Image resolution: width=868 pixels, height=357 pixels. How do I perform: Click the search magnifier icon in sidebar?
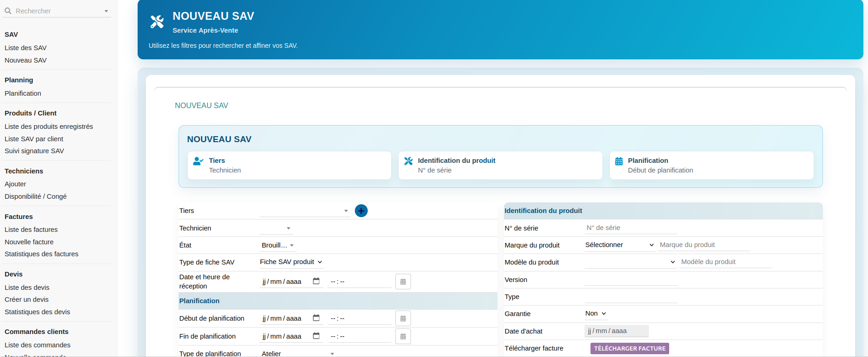tap(8, 11)
